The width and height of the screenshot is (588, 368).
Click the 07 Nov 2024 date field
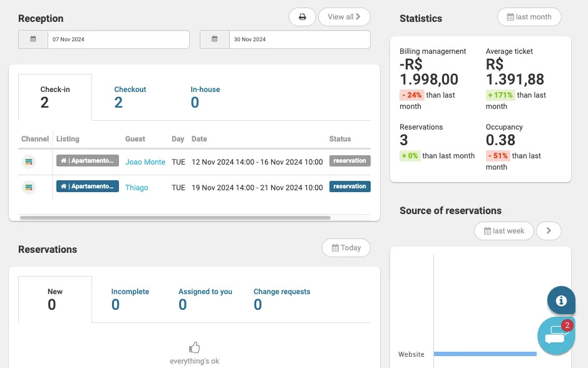click(118, 39)
